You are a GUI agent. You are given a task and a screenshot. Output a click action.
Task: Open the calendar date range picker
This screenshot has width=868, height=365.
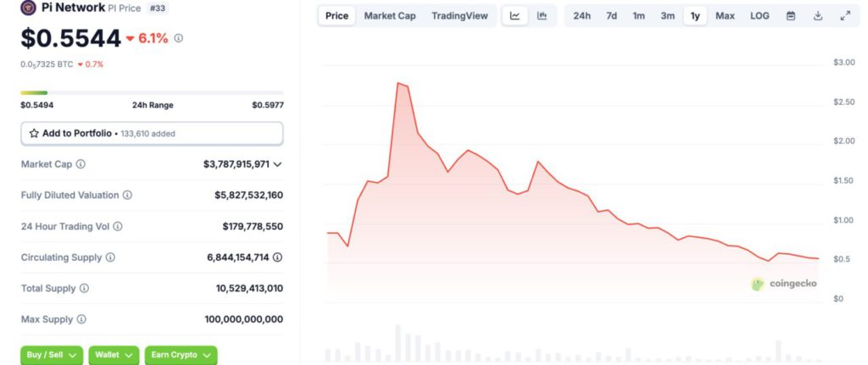[x=791, y=16]
